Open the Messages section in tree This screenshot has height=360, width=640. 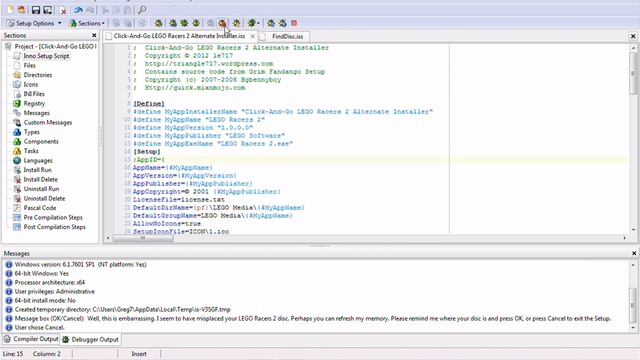pyautogui.click(x=36, y=113)
